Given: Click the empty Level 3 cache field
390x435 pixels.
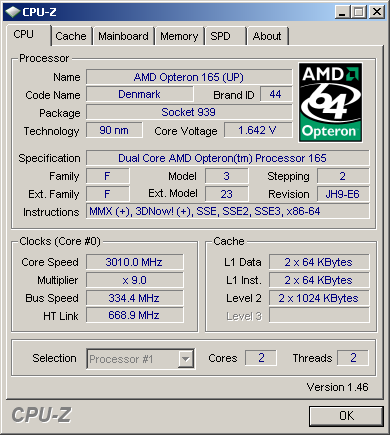Looking at the screenshot, I should [319, 315].
